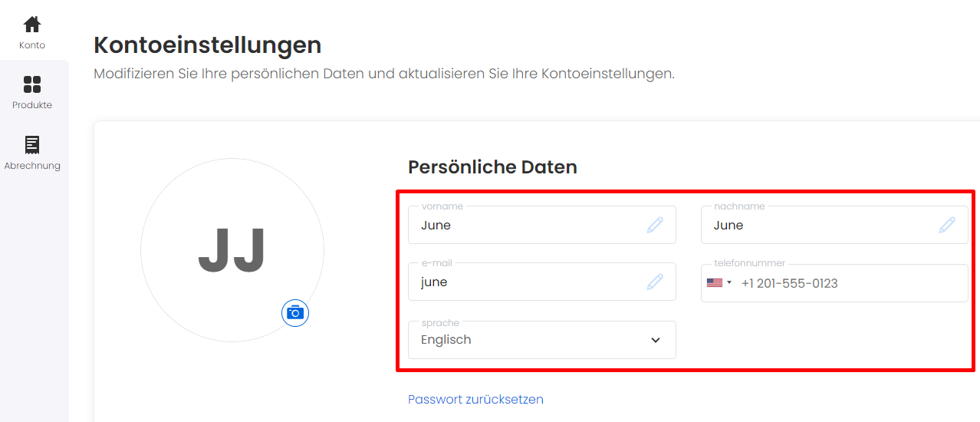The width and height of the screenshot is (980, 422).
Task: Click the e-mail field containing june
Action: (542, 282)
